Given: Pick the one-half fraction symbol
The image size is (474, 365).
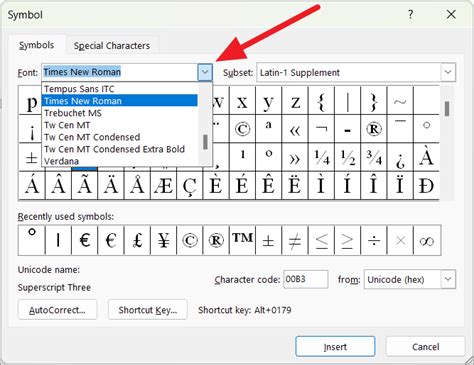Looking at the screenshot, I should click(x=348, y=157).
